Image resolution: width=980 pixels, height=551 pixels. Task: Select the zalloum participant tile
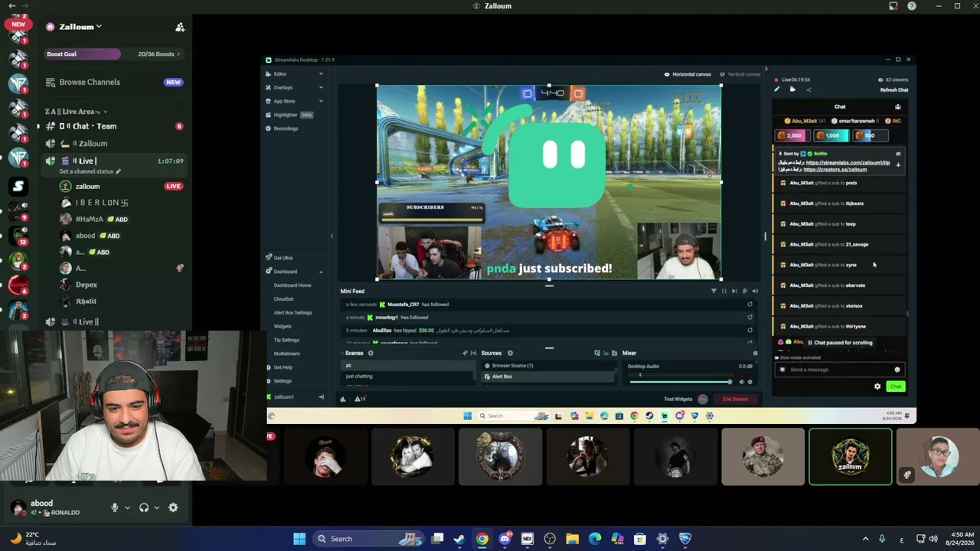tap(851, 457)
